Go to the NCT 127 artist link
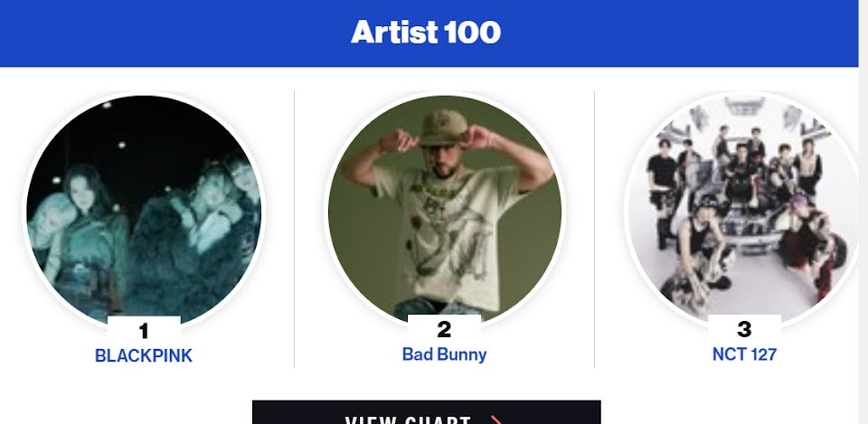Screen dimensions: 868x424 click(744, 354)
